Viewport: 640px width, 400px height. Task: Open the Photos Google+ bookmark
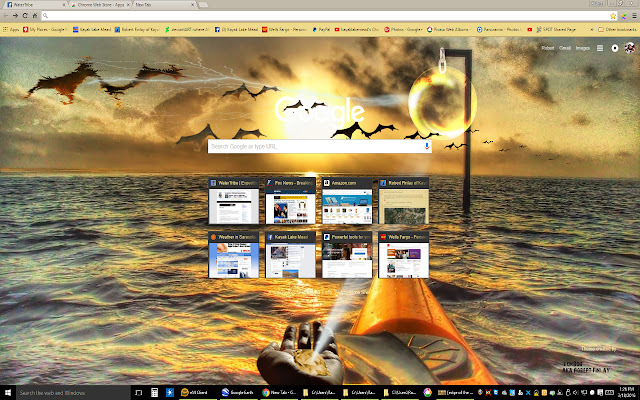pos(403,29)
